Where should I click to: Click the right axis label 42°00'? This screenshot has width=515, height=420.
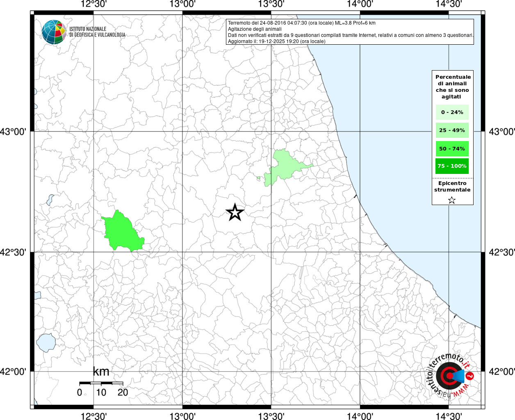pos(502,372)
